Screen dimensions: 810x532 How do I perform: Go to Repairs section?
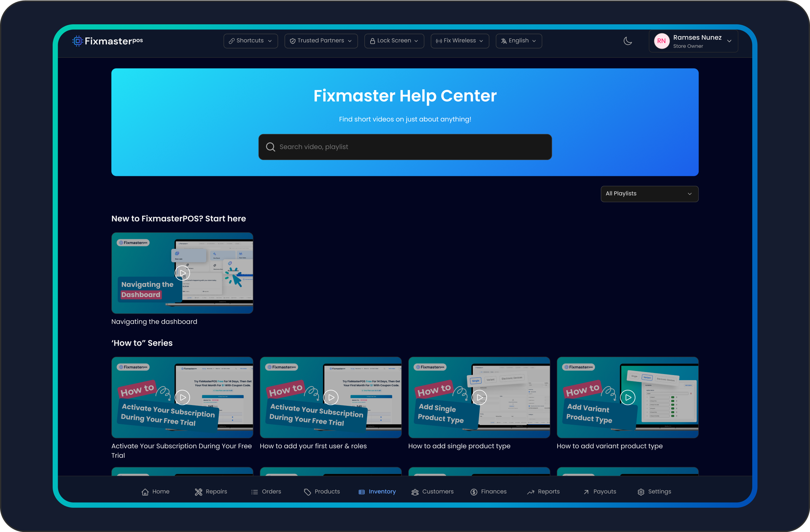tap(211, 491)
